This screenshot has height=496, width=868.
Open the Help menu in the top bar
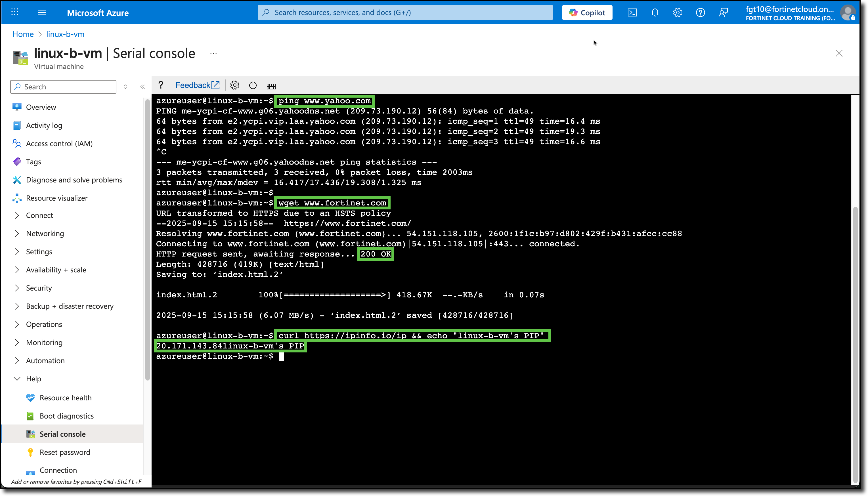[x=701, y=12]
